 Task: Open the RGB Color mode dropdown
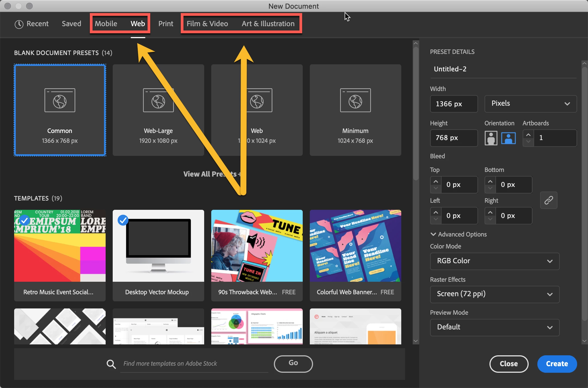point(494,261)
